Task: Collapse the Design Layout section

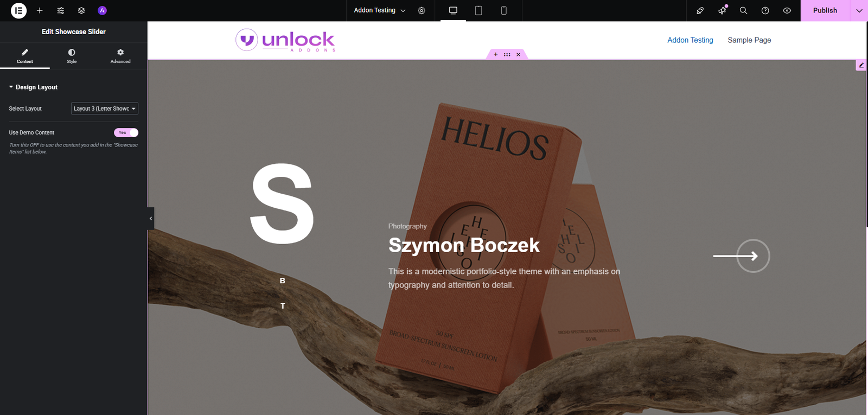Action: click(x=33, y=87)
